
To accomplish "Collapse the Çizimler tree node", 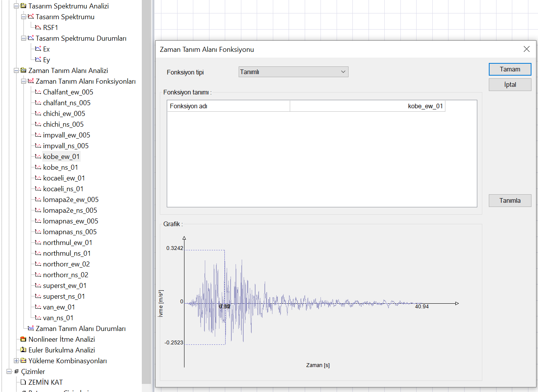I will coord(9,372).
